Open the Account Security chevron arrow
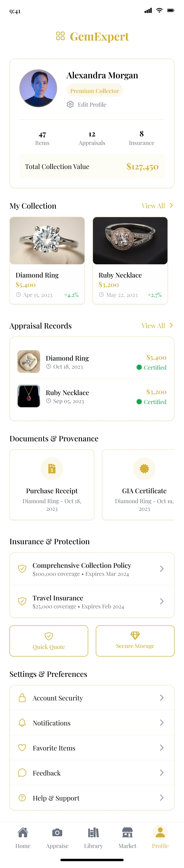The image size is (184, 868). pyautogui.click(x=162, y=698)
